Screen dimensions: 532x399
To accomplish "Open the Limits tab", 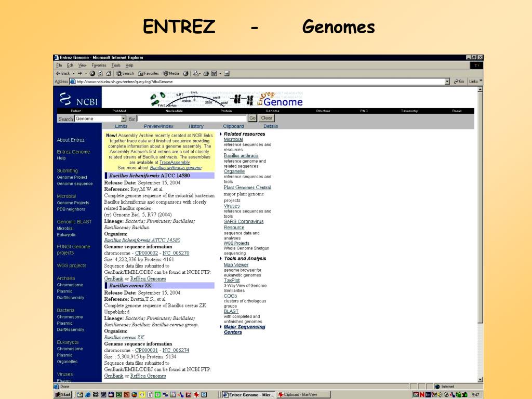I will click(x=121, y=126).
